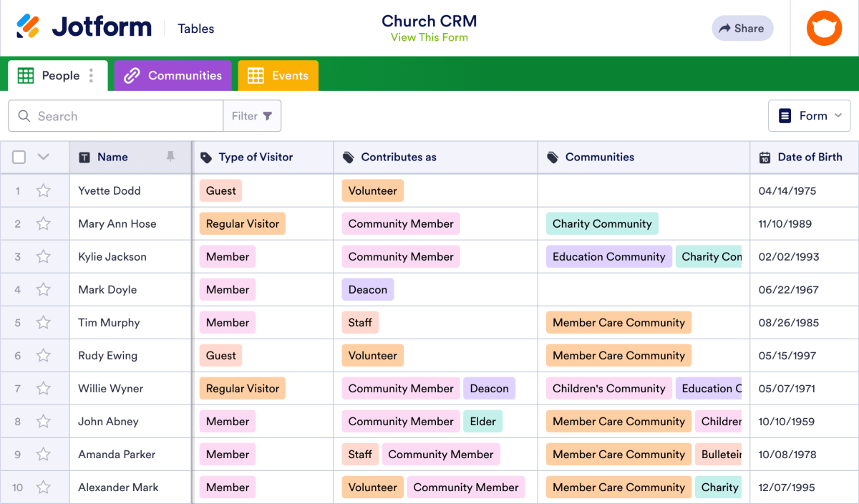This screenshot has height=504, width=859.
Task: Open the three-dot menu on the People tab
Action: pyautogui.click(x=90, y=75)
